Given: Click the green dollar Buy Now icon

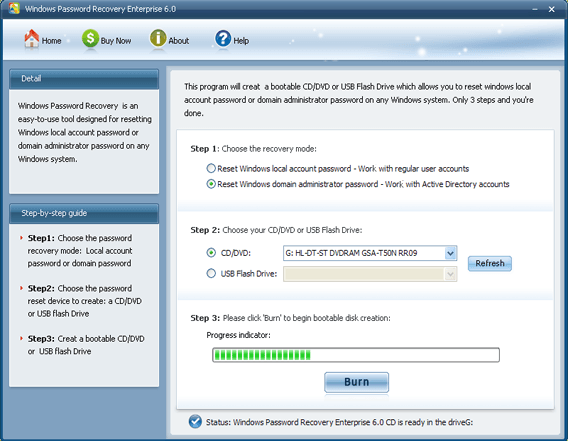Looking at the screenshot, I should click(90, 38).
